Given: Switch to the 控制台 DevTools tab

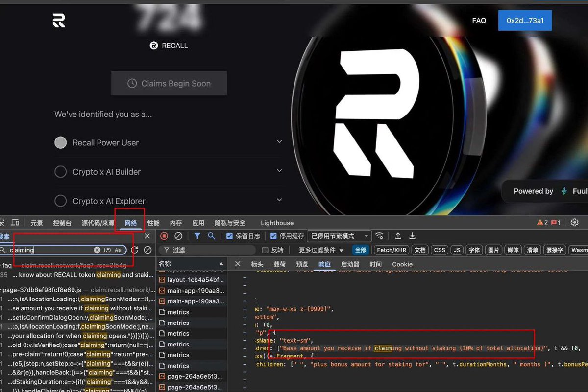Looking at the screenshot, I should [x=62, y=223].
